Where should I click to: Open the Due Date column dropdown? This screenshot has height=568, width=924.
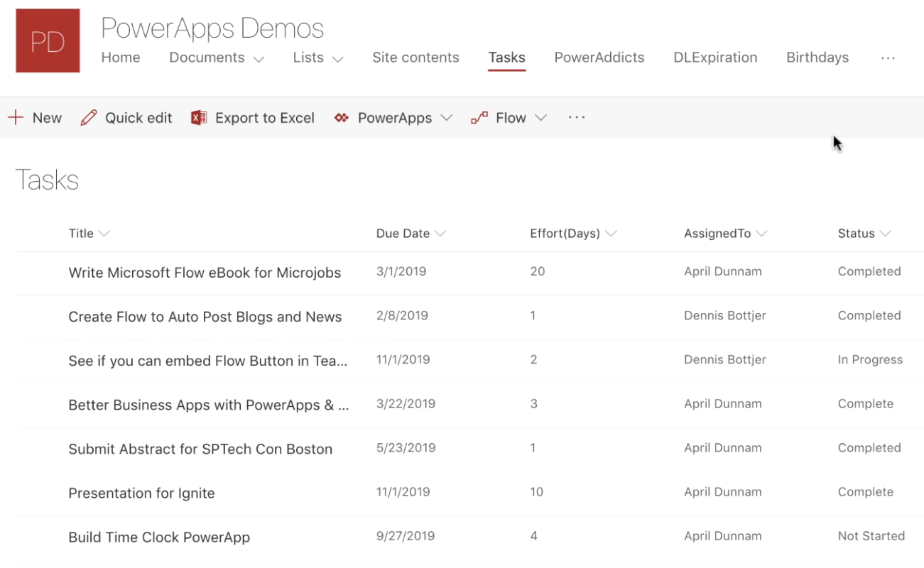(x=440, y=234)
